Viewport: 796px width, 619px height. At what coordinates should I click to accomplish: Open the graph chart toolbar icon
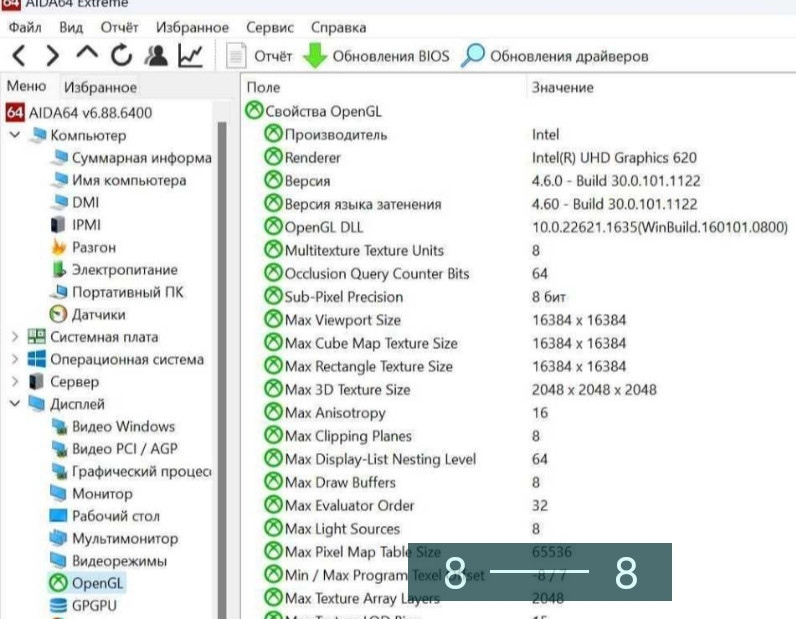pos(190,56)
